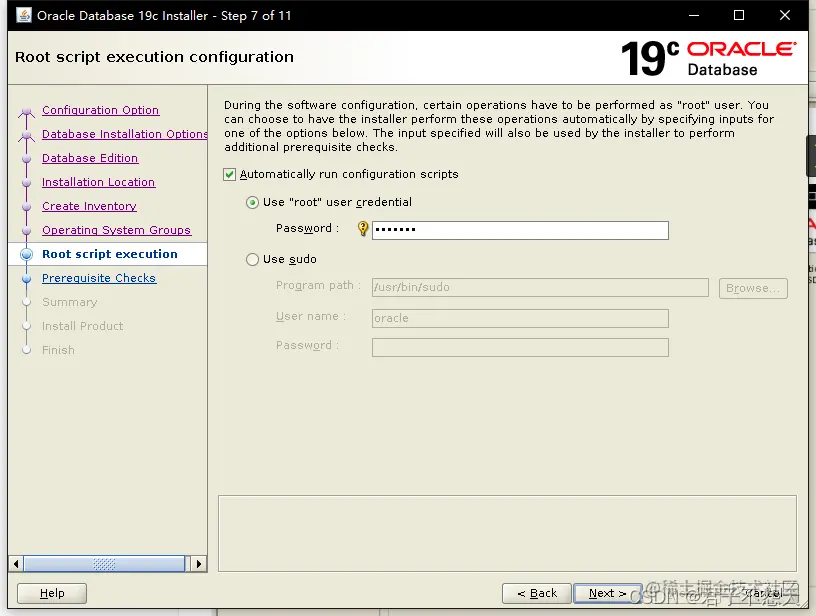This screenshot has height=616, width=816.
Task: Click the root Password input field
Action: click(x=520, y=230)
